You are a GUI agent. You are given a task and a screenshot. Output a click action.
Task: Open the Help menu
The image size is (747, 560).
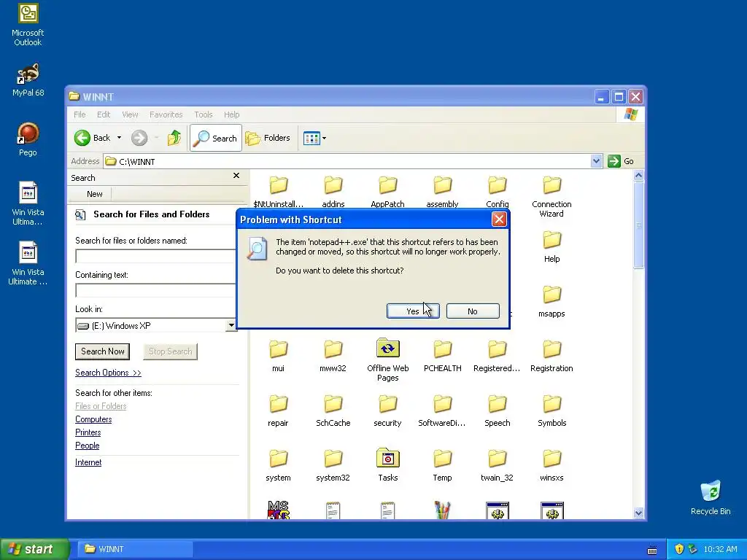click(x=231, y=114)
